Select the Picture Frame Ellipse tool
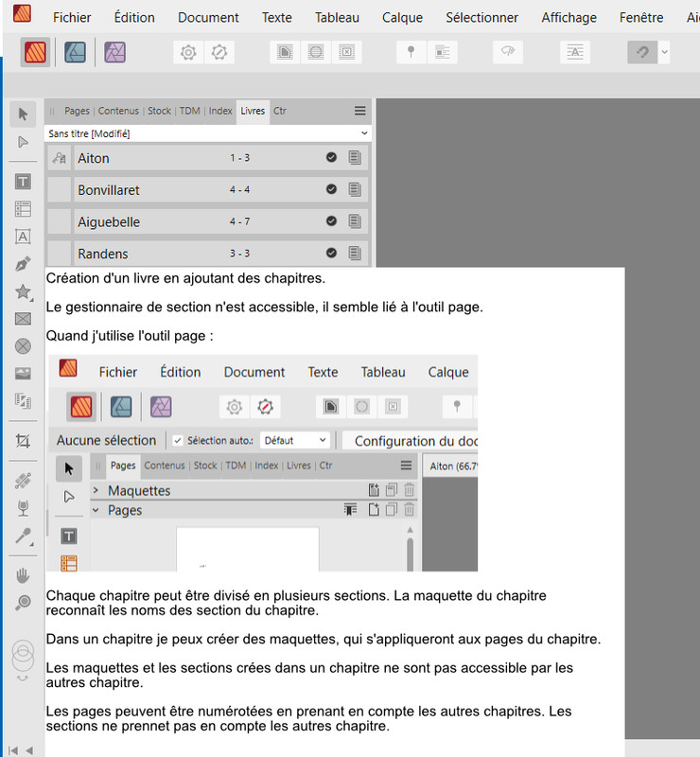 point(23,346)
